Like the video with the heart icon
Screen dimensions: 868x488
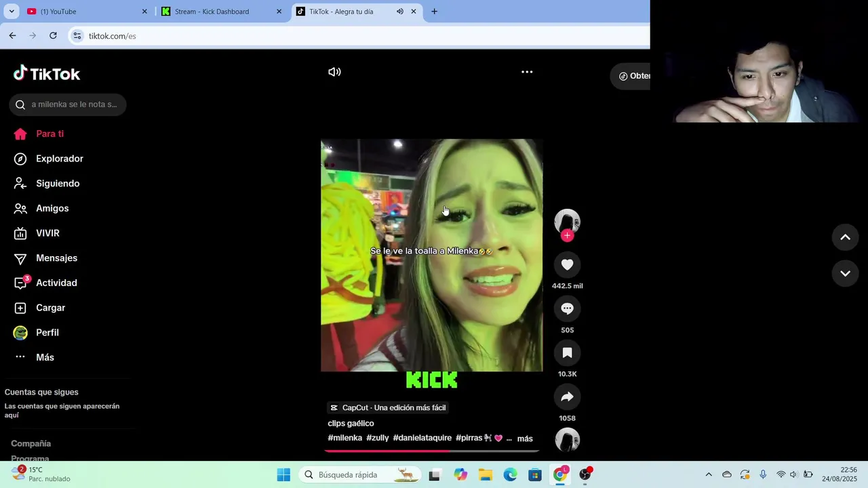(x=568, y=265)
